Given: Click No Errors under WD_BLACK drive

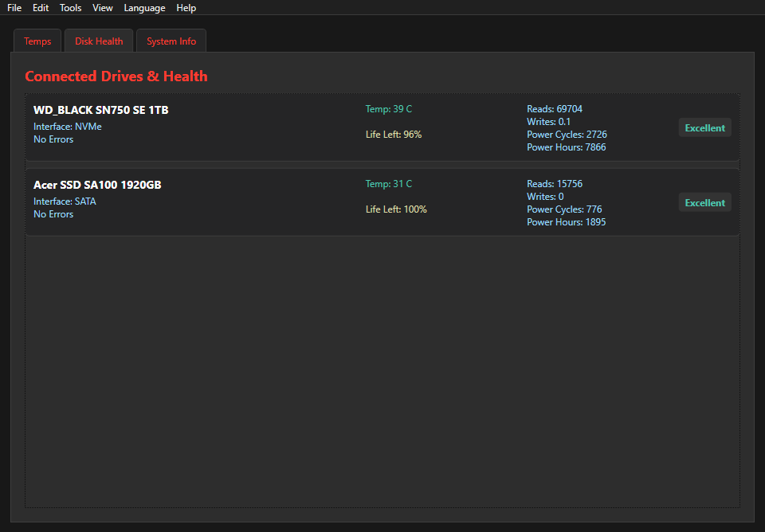Looking at the screenshot, I should click(x=53, y=139).
